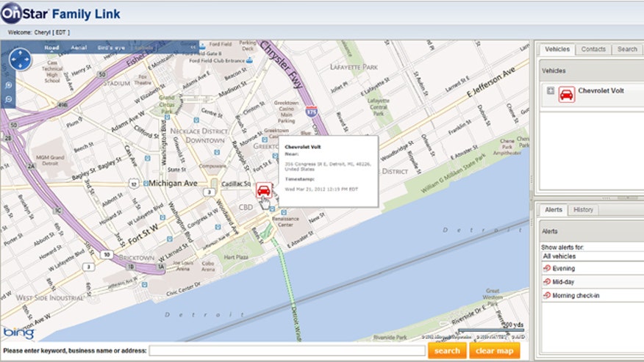Click the Morning check-in alert clock icon
The image size is (644, 362).
coord(547,295)
